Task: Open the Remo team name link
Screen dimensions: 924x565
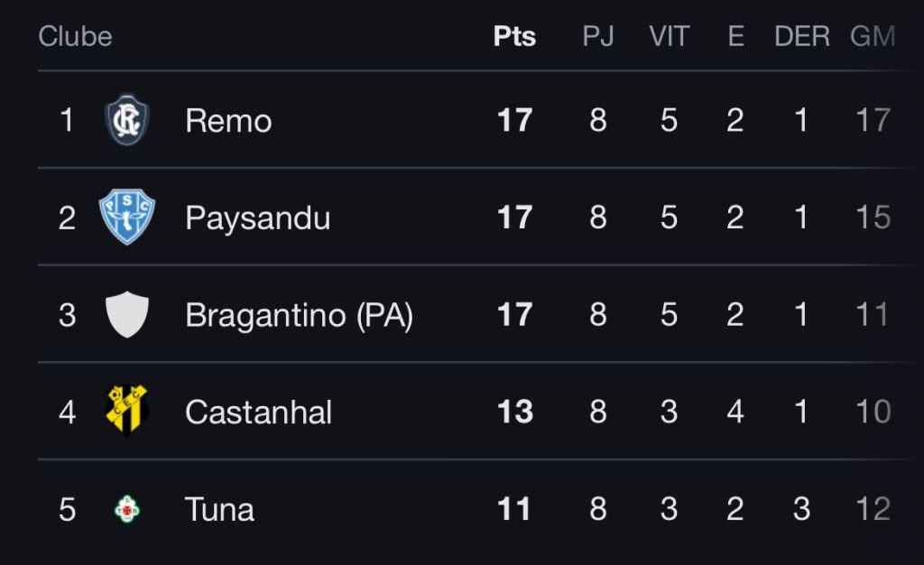Action: (x=228, y=121)
